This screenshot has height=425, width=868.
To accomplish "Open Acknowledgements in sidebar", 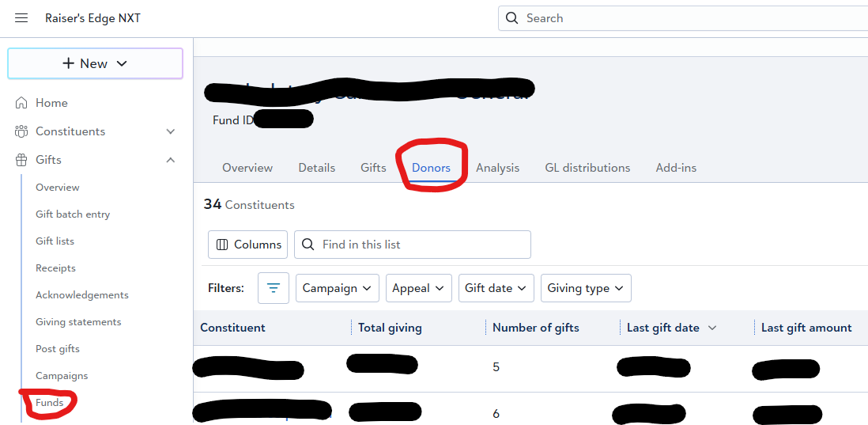I will [82, 295].
